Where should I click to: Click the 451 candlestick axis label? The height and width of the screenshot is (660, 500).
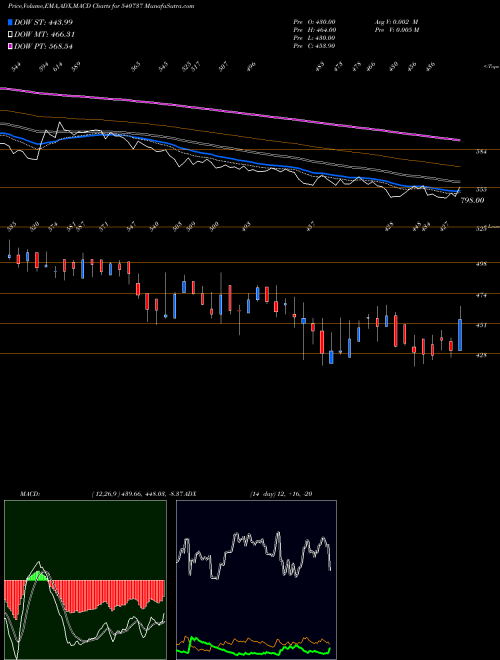(481, 325)
